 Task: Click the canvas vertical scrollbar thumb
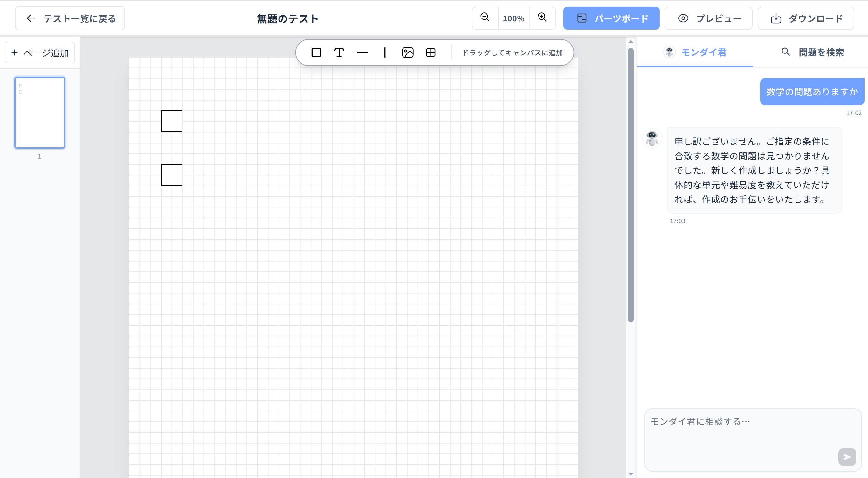(631, 185)
